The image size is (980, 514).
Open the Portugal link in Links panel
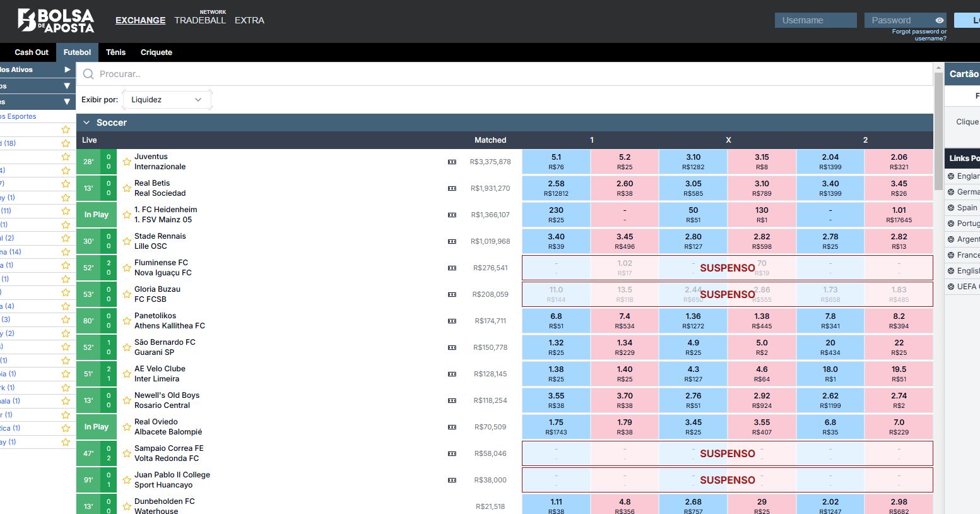pyautogui.click(x=968, y=224)
